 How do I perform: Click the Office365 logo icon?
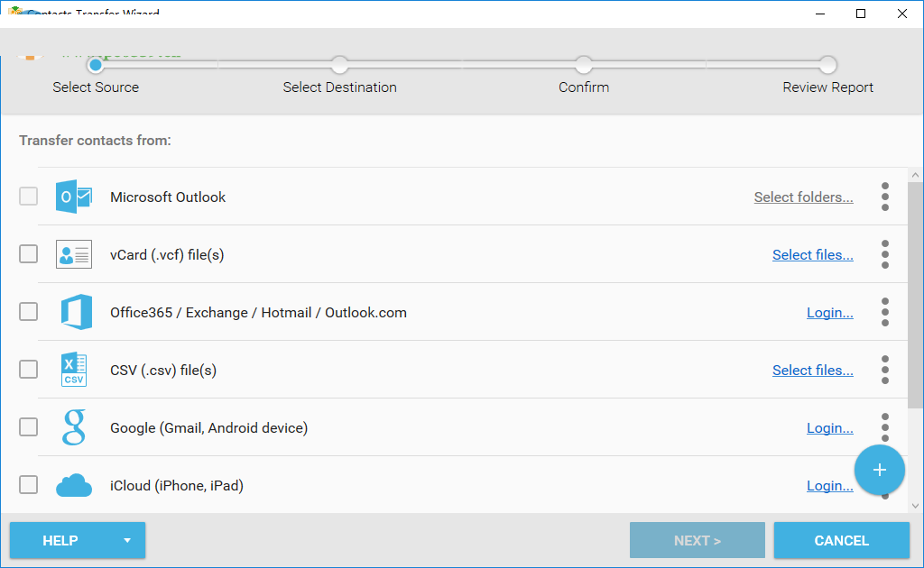tap(74, 313)
